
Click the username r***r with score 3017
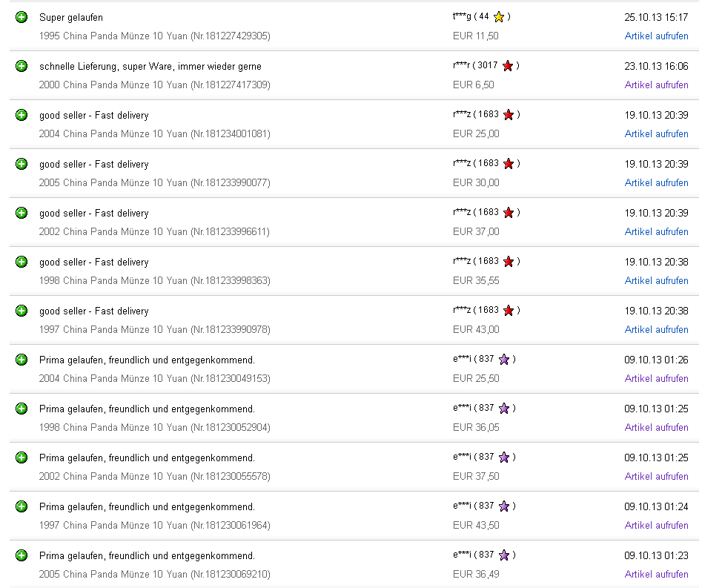tap(463, 66)
